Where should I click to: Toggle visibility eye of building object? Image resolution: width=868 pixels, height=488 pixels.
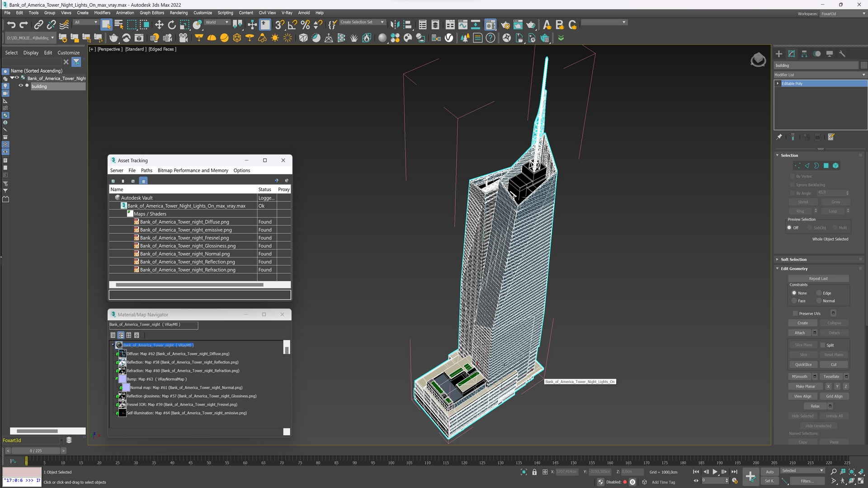pyautogui.click(x=20, y=85)
